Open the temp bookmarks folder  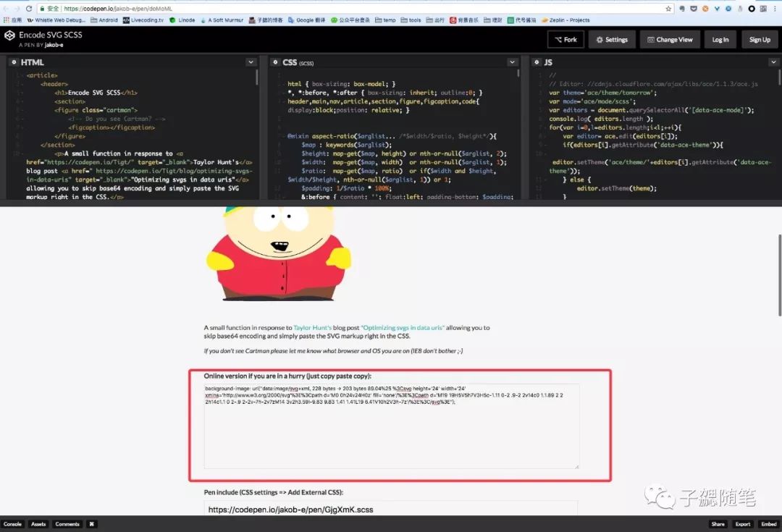click(385, 20)
